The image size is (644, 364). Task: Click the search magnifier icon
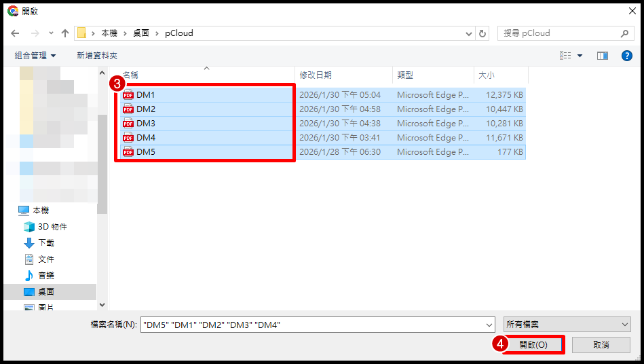[624, 33]
